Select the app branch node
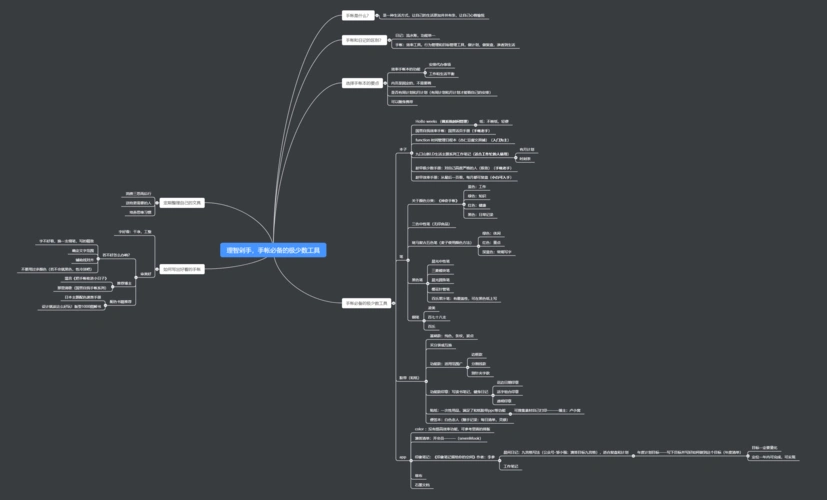Viewport: 827px width, 500px height. click(x=402, y=456)
